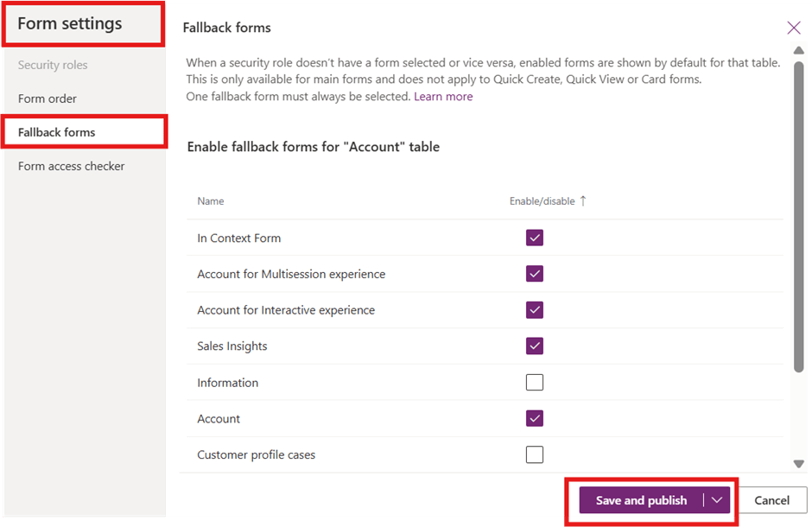The width and height of the screenshot is (812, 527).
Task: Sort by the Enable/disable column header
Action: click(x=542, y=201)
